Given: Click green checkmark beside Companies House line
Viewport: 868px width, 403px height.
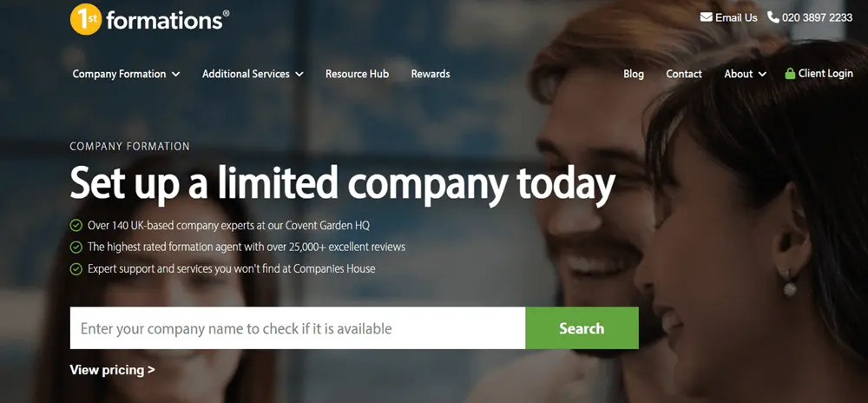Looking at the screenshot, I should tap(76, 269).
